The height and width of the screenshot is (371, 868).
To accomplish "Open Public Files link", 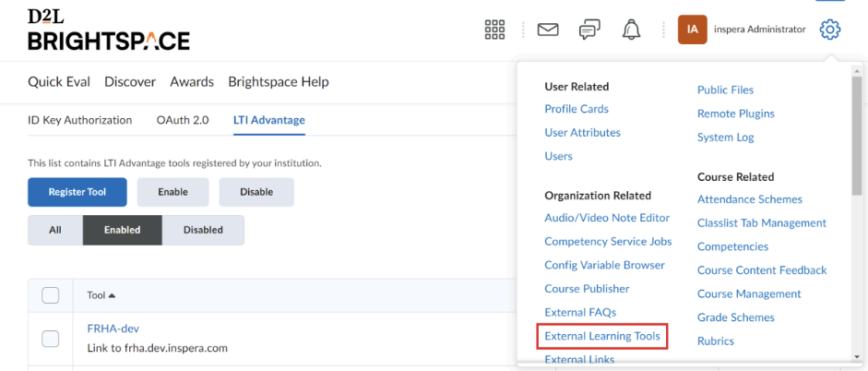I will [725, 90].
